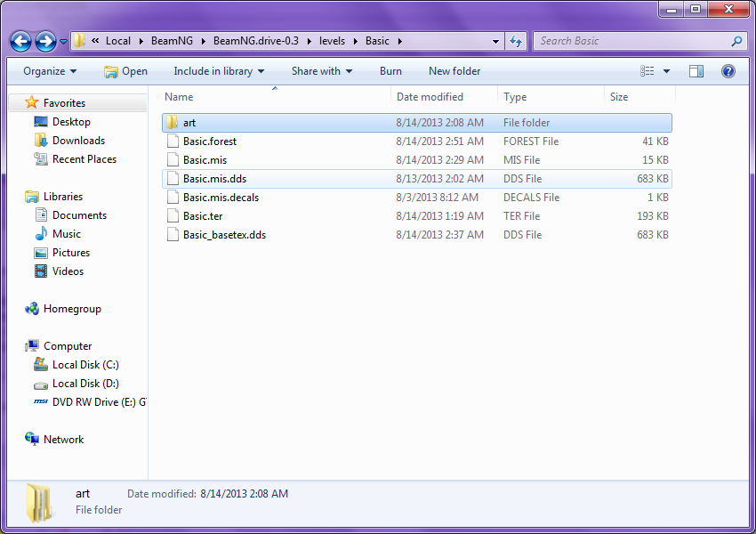Expand hidden path chevrons before Local
This screenshot has height=534, width=756.
(95, 41)
